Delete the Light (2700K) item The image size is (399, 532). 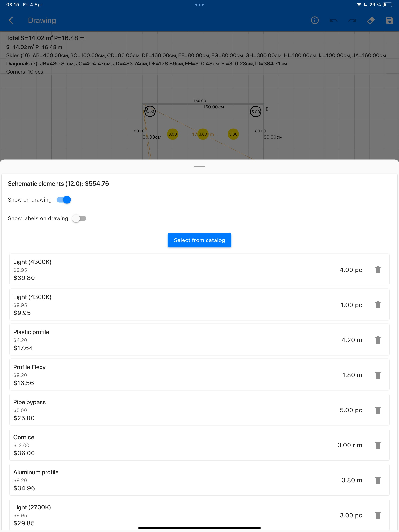[x=378, y=515]
